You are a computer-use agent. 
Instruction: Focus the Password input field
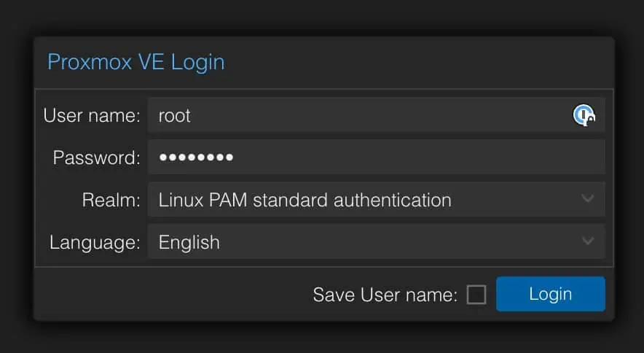(x=376, y=157)
